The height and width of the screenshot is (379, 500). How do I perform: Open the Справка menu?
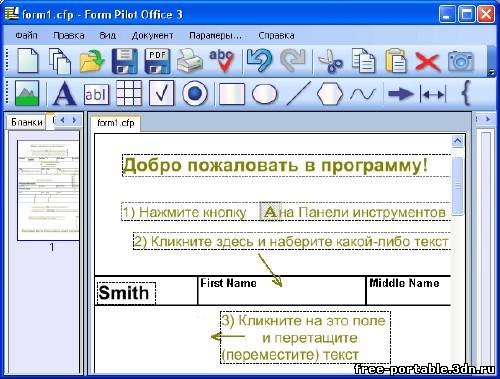point(276,35)
